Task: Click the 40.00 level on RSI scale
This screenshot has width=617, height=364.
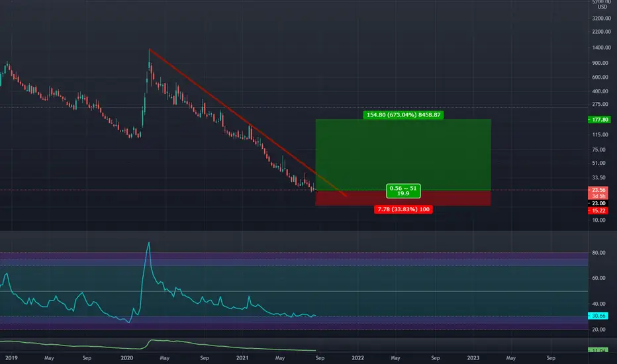Action: [599, 304]
